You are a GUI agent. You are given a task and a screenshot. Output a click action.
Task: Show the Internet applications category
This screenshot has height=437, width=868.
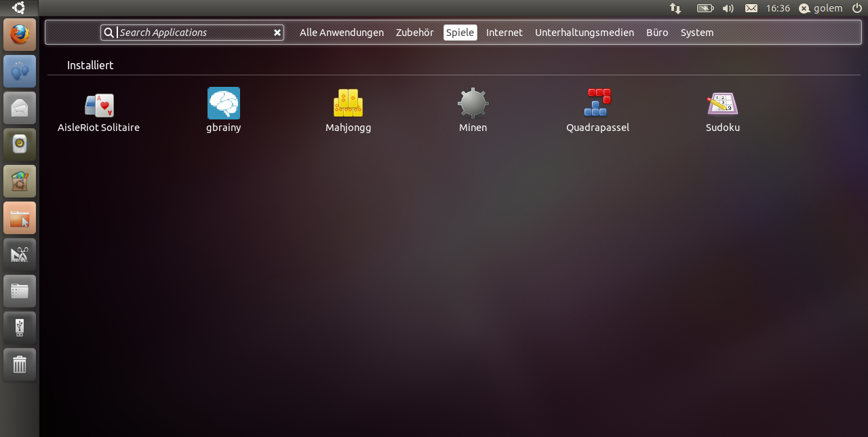pos(505,33)
